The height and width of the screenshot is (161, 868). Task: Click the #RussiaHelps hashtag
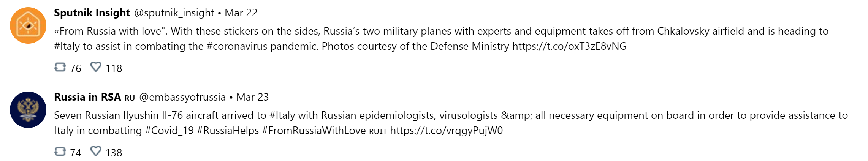click(x=228, y=131)
